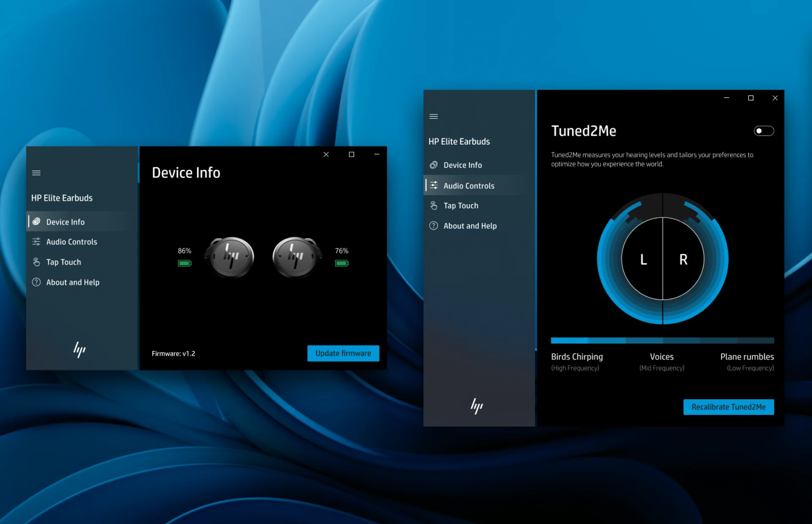Open Device Info in left window sidebar
The image size is (812, 524).
point(82,221)
